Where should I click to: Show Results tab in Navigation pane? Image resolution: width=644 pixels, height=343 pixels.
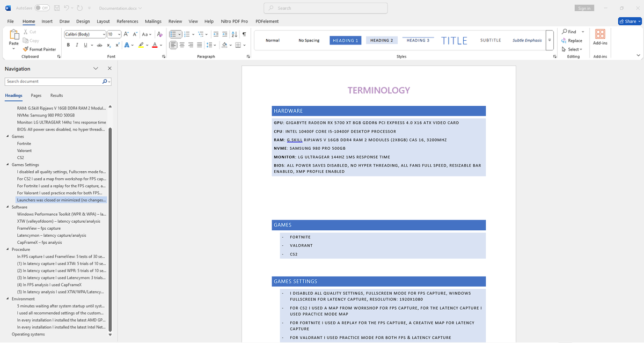pyautogui.click(x=56, y=96)
